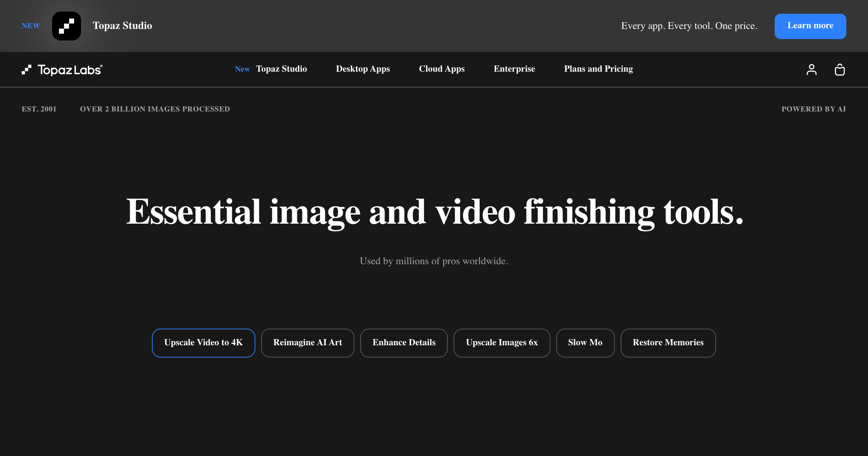Open the shopping bag cart icon
This screenshot has height=456, width=868.
[840, 69]
